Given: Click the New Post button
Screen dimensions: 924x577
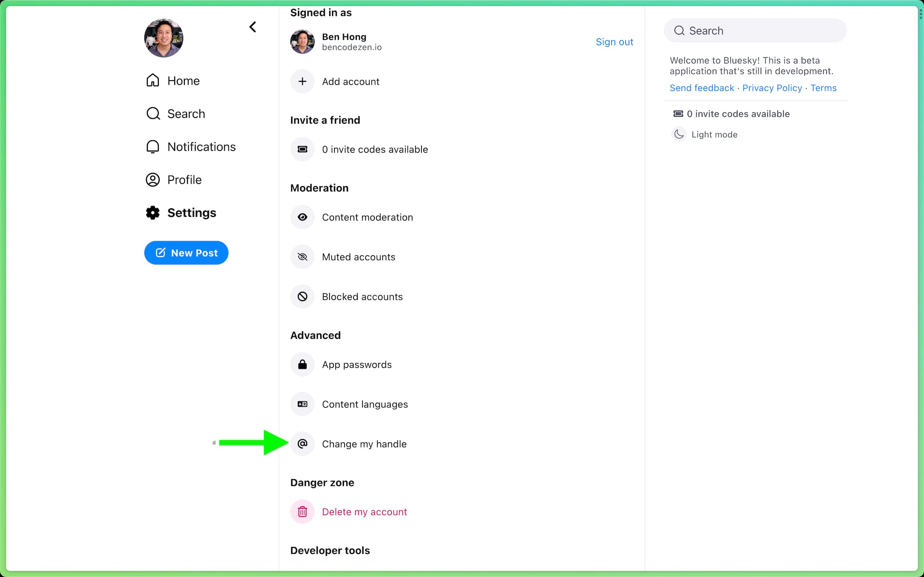Looking at the screenshot, I should pyautogui.click(x=186, y=253).
